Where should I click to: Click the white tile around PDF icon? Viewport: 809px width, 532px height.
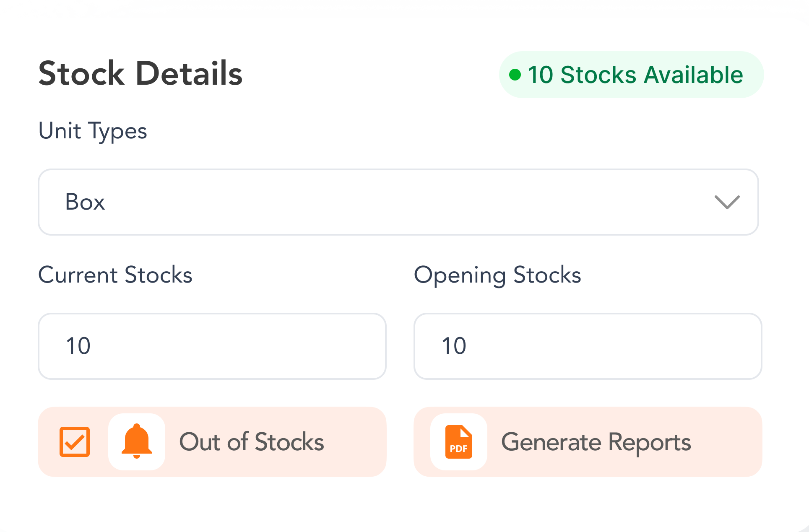(x=437, y=461)
